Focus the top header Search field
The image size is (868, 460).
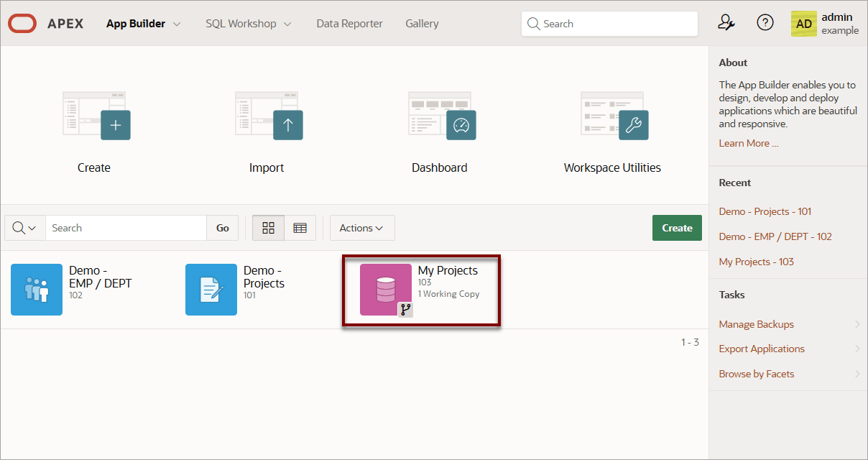pos(609,24)
